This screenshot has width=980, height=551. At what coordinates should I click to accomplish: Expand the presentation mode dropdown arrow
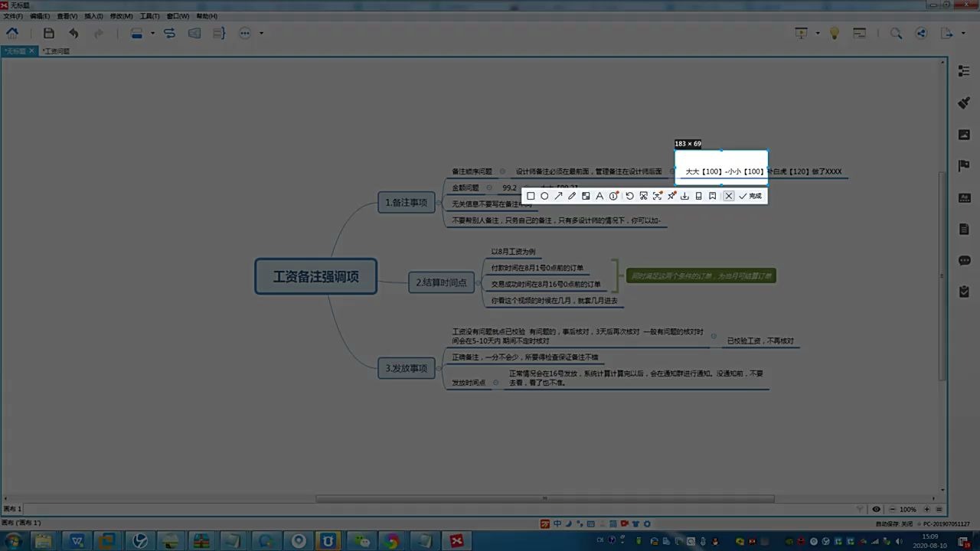click(x=817, y=33)
